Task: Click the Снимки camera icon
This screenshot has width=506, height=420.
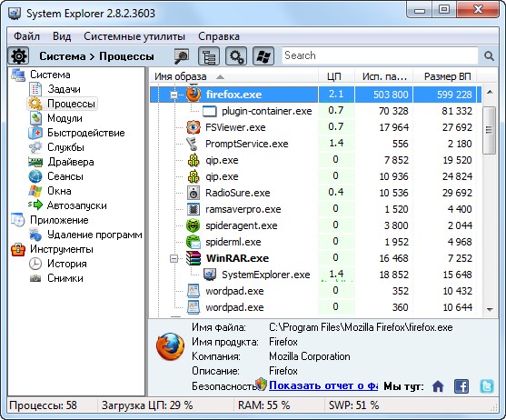Action: (x=35, y=278)
